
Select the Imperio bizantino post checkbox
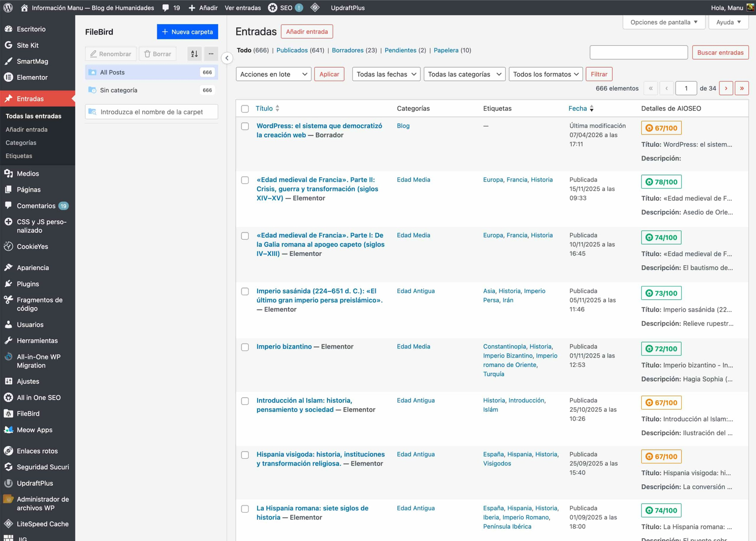click(x=245, y=347)
